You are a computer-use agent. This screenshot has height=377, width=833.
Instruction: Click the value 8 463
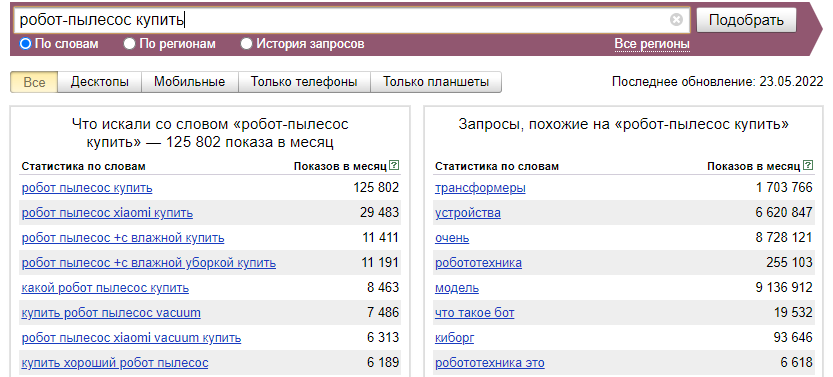(383, 288)
